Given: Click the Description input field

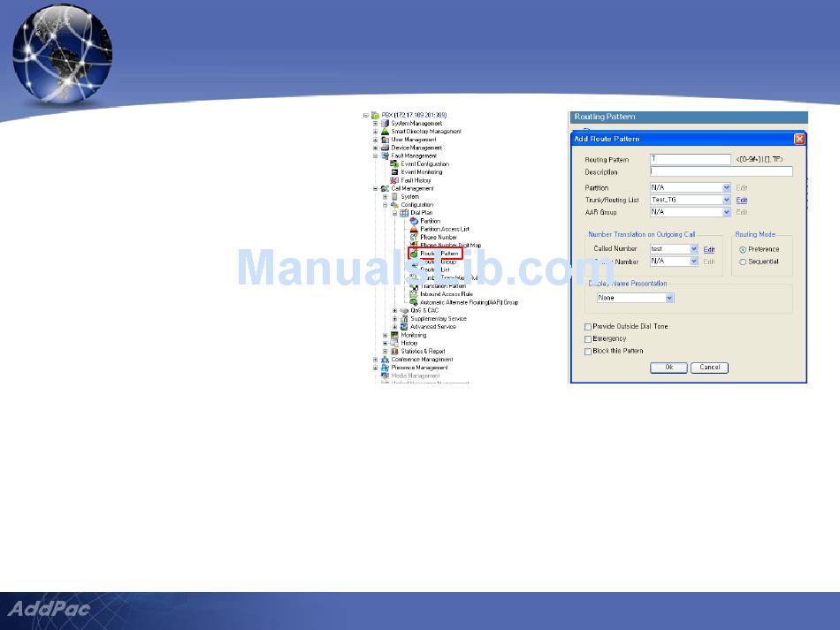Looking at the screenshot, I should click(x=722, y=172).
